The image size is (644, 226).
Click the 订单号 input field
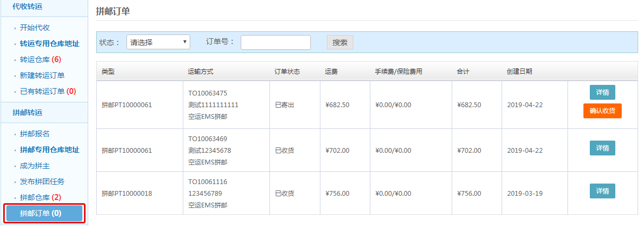tap(275, 42)
